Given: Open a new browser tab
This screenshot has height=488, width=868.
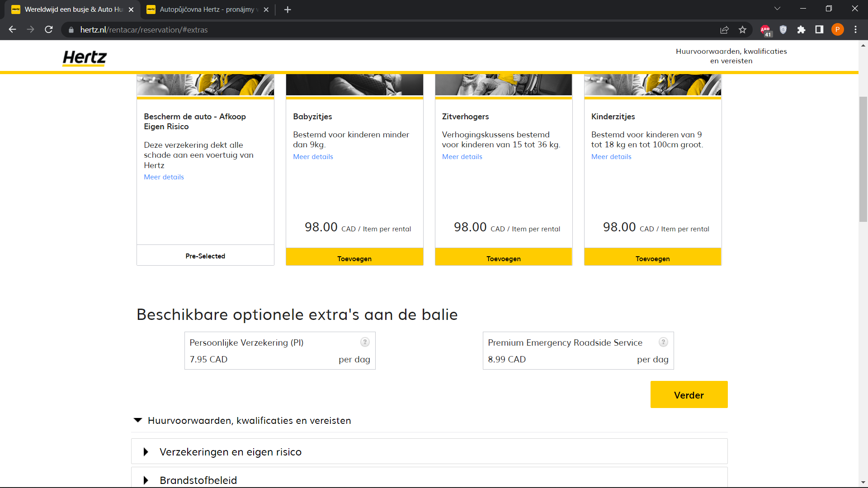Looking at the screenshot, I should 288,9.
